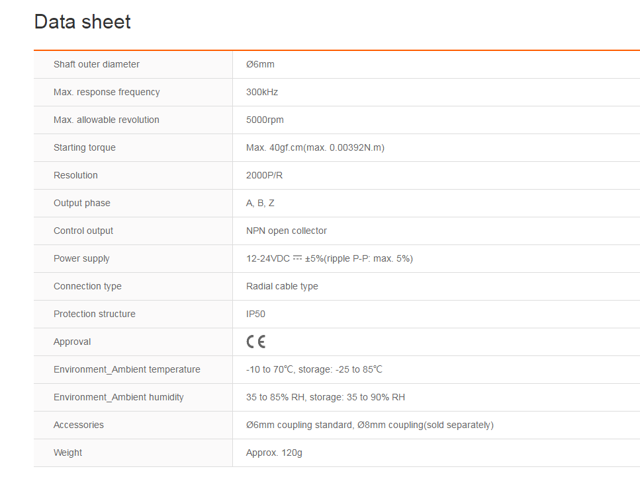Click the 12-24VDC power supply value
Screen dimensions: 640x480
329,259
